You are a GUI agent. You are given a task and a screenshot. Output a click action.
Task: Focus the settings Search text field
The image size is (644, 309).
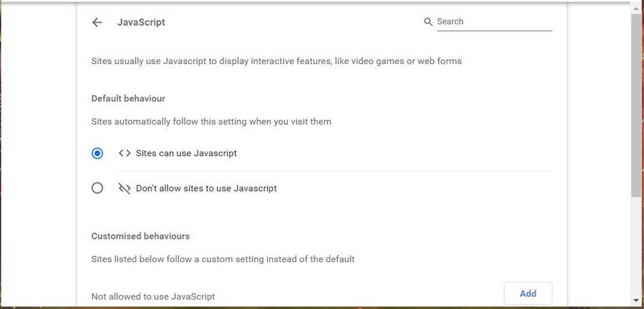(494, 22)
